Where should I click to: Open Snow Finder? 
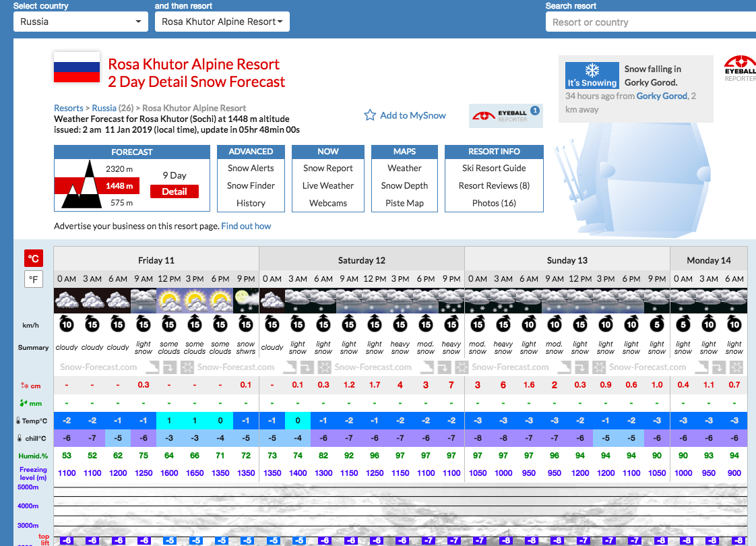(251, 185)
